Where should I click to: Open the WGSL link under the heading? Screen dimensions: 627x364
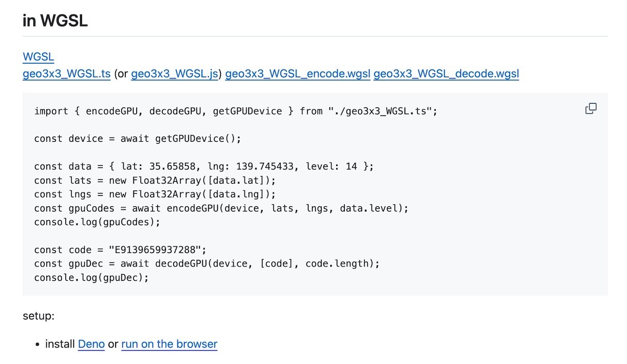click(x=39, y=57)
